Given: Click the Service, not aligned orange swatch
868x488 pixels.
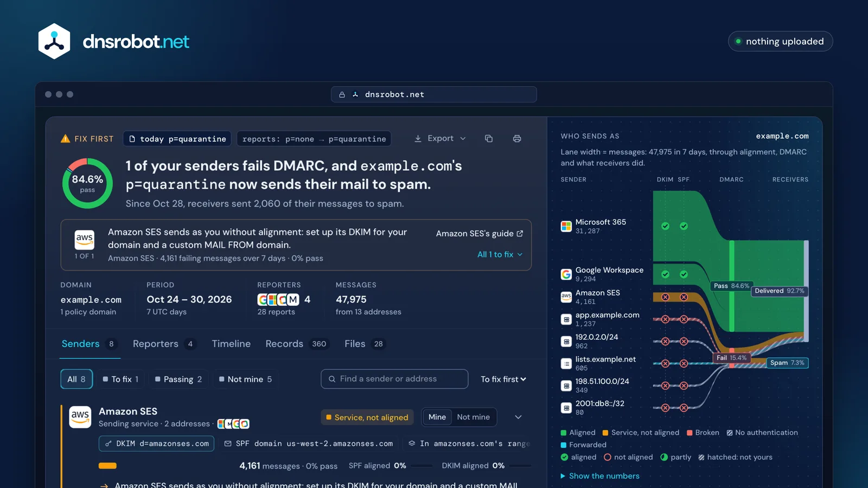Looking at the screenshot, I should pyautogui.click(x=605, y=433).
